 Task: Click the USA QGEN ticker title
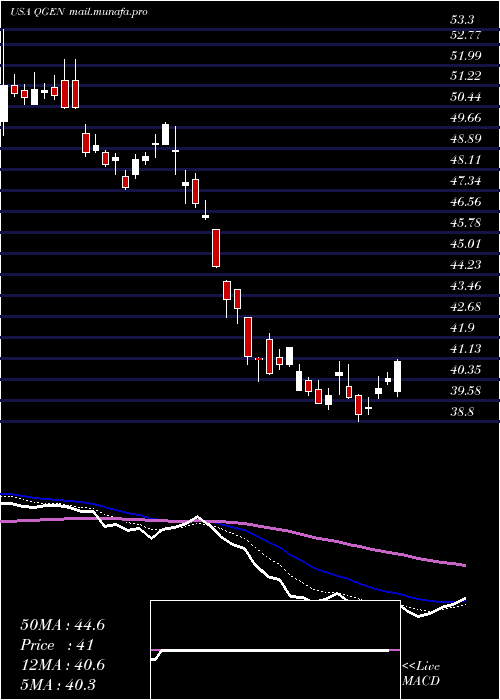pyautogui.click(x=38, y=12)
